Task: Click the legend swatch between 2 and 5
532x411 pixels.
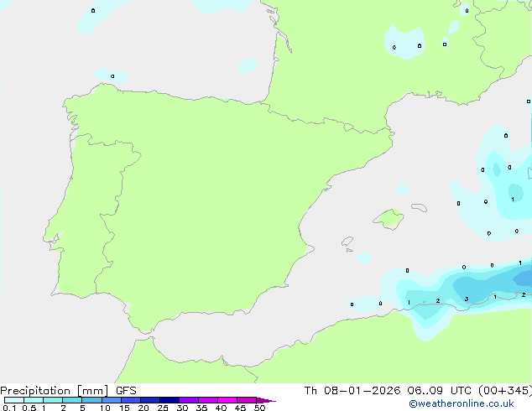Action: (x=72, y=400)
